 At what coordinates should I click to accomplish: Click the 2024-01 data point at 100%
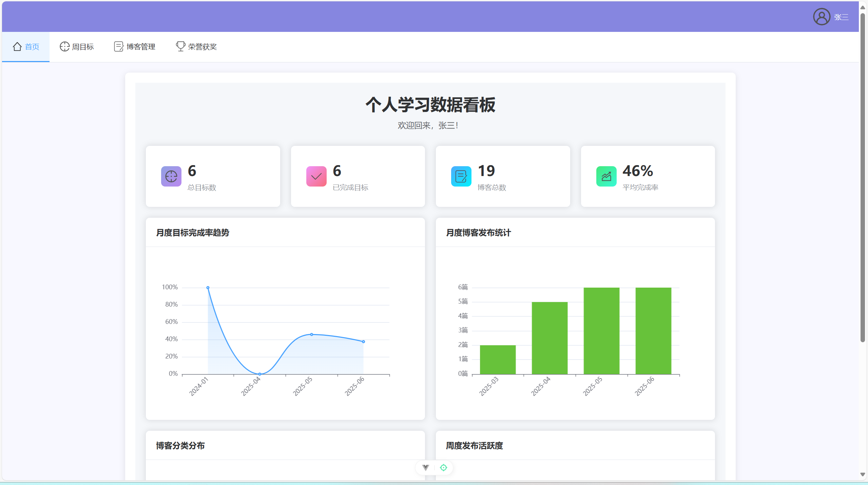(208, 288)
